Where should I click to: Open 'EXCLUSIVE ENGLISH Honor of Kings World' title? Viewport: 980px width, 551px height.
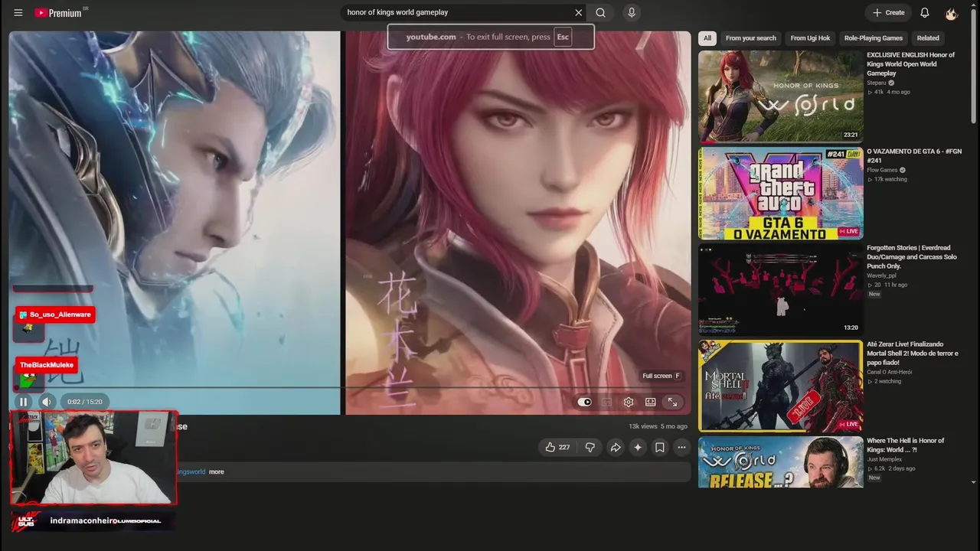911,64
